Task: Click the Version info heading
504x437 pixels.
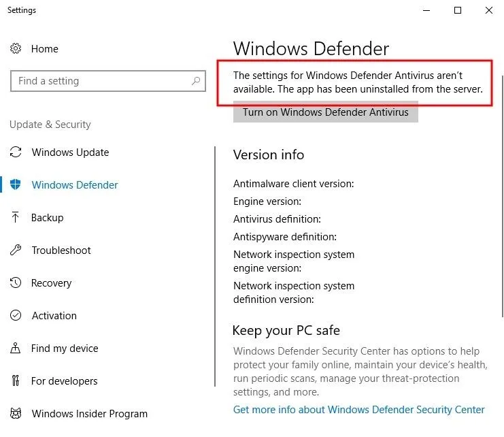Action: point(269,155)
